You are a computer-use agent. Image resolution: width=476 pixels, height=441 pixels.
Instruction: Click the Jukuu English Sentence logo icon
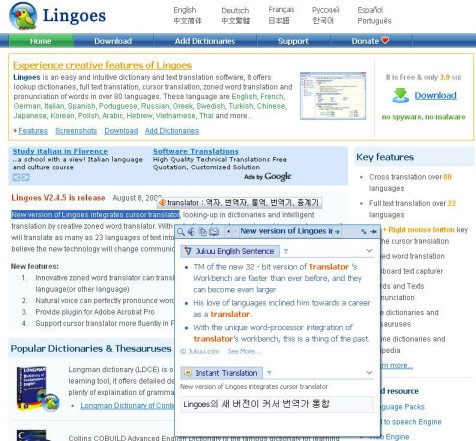pyautogui.click(x=188, y=251)
